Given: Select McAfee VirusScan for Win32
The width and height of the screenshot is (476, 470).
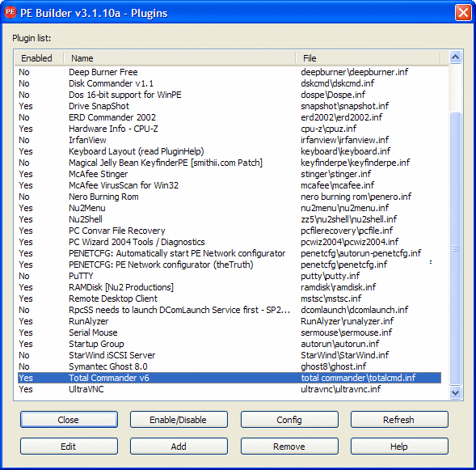Looking at the screenshot, I should pos(230,185).
